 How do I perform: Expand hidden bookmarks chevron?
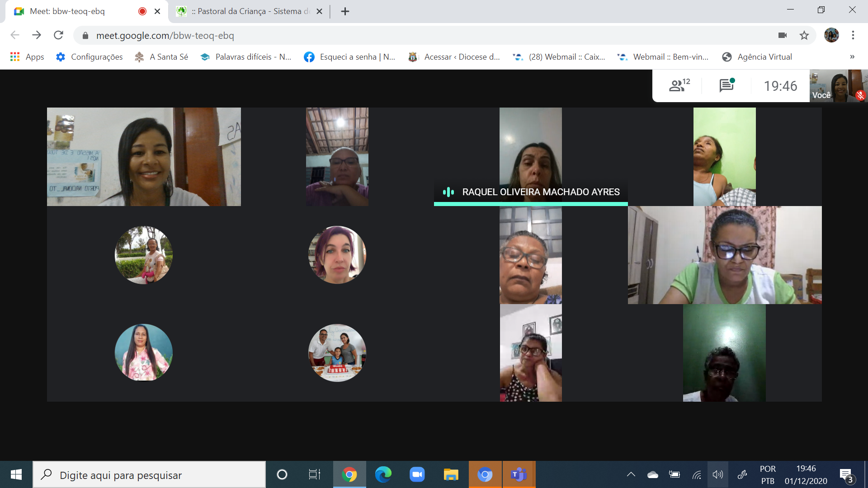click(852, 57)
